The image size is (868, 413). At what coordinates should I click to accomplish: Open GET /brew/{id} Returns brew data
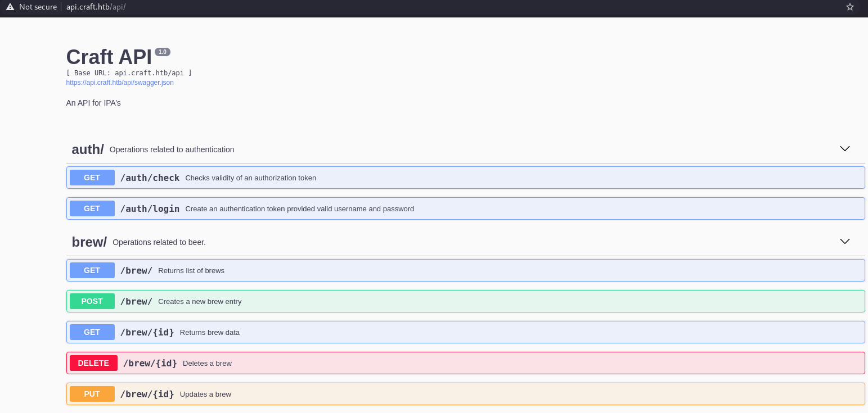pyautogui.click(x=465, y=332)
